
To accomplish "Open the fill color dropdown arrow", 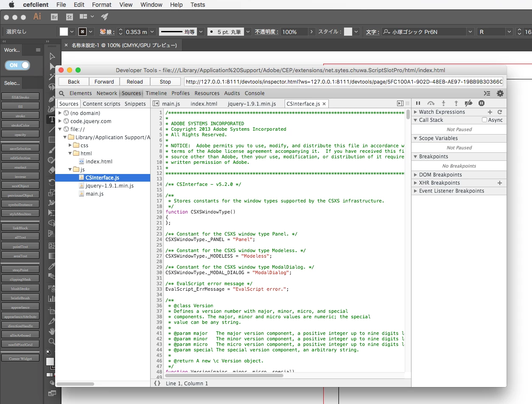I will 72,32.
